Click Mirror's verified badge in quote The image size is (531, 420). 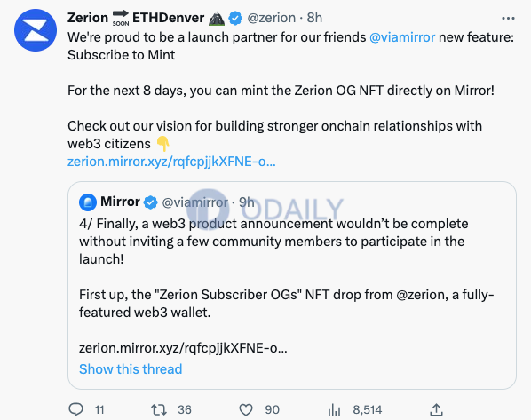pyautogui.click(x=150, y=202)
